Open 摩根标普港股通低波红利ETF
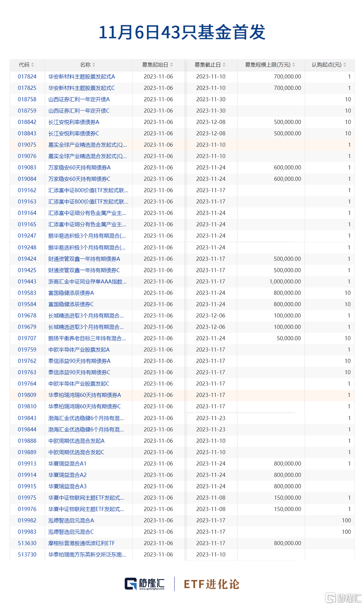 click(82, 543)
